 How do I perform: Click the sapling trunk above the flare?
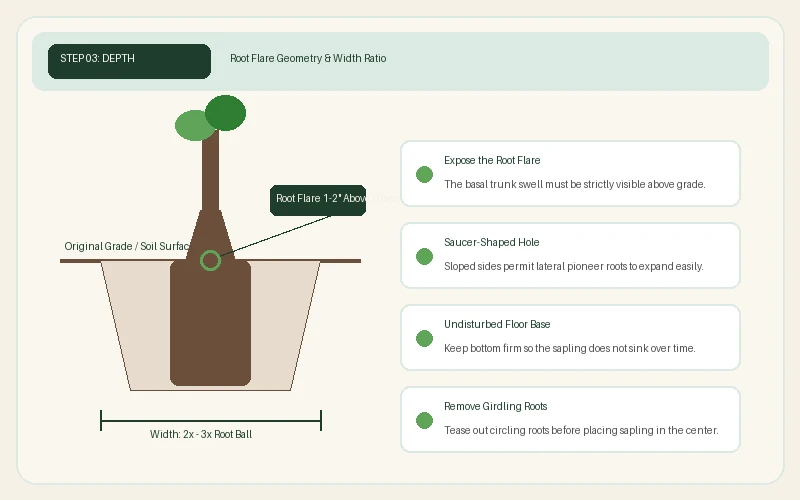[210, 168]
